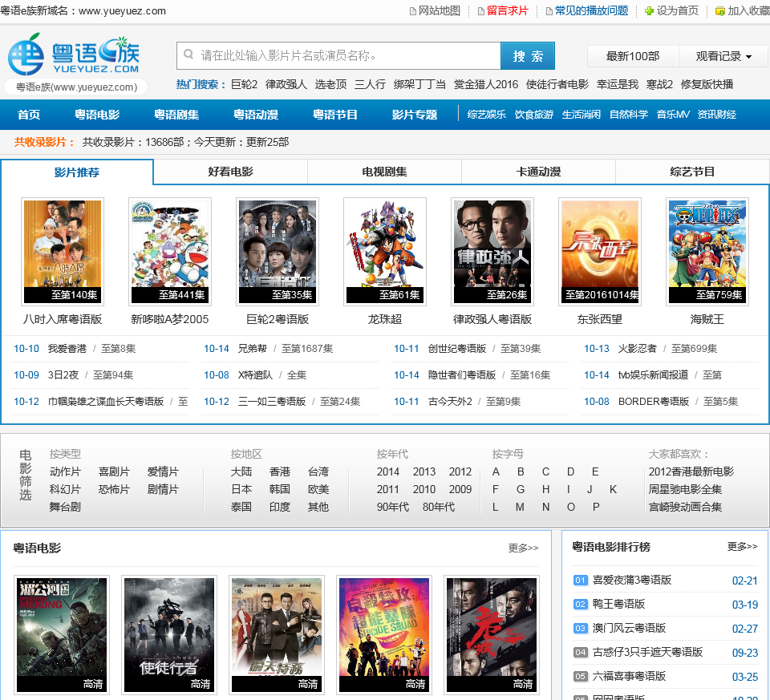The width and height of the screenshot is (770, 700).
Task: Open 宫崎骏动画合集 collection
Action: (686, 508)
